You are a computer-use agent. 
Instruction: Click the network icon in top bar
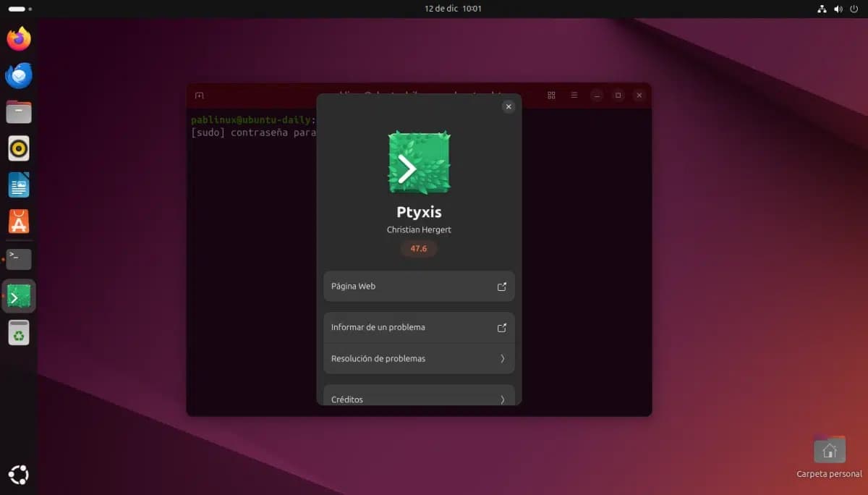click(822, 9)
